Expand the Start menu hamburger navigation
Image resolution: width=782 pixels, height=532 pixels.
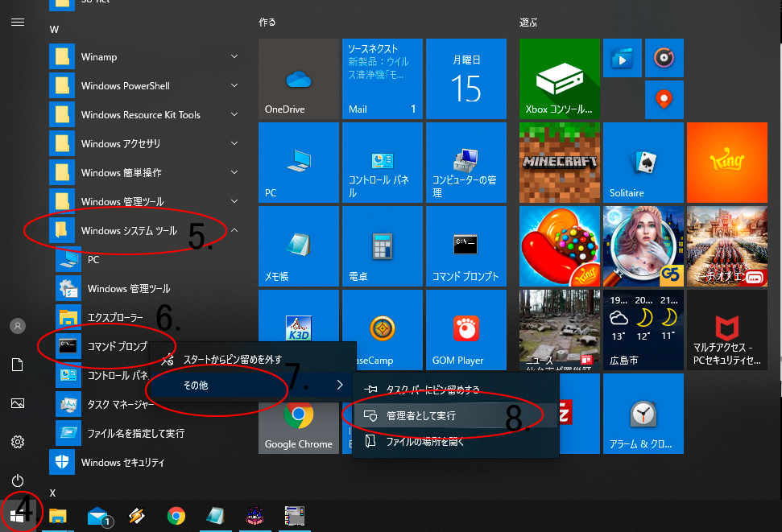coord(18,22)
